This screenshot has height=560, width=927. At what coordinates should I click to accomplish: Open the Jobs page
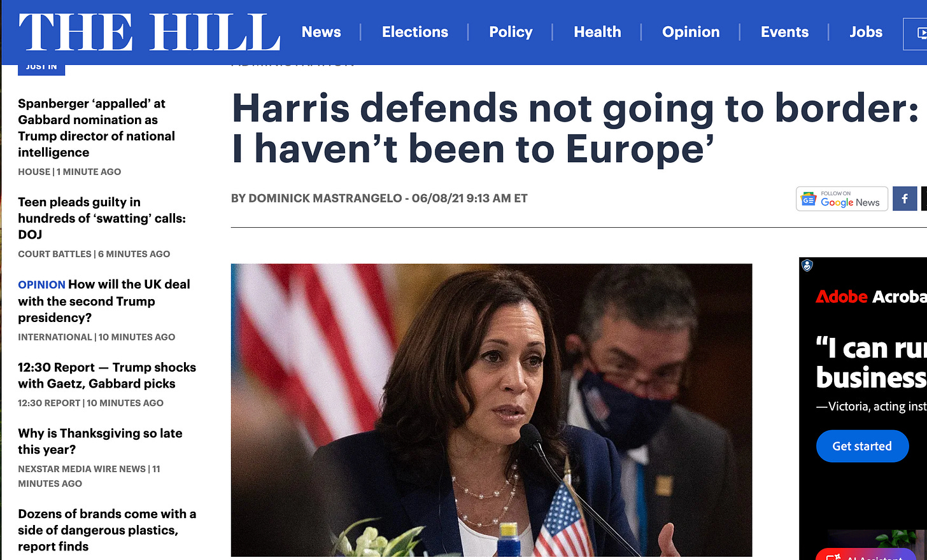pyautogui.click(x=866, y=32)
